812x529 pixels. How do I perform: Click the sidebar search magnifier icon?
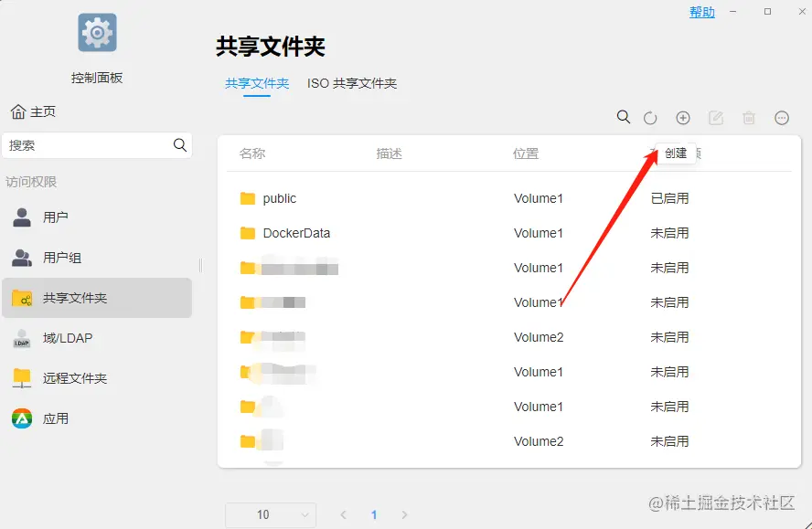(x=180, y=145)
